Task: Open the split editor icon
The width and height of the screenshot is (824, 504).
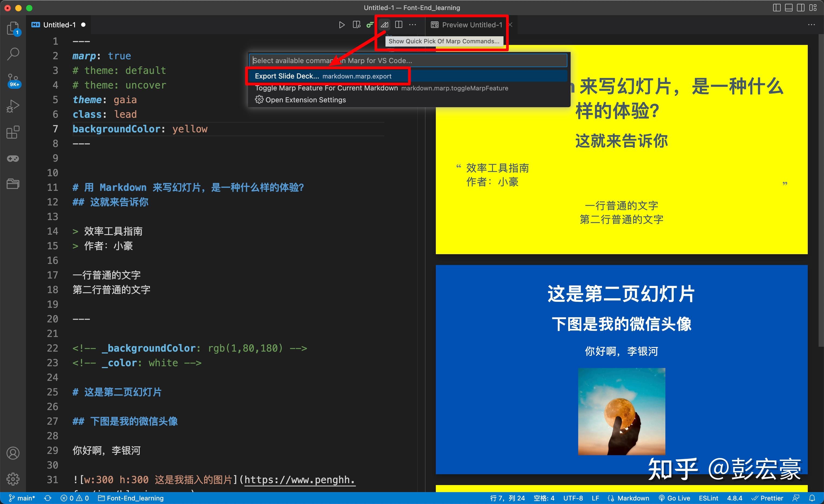Action: coord(399,24)
